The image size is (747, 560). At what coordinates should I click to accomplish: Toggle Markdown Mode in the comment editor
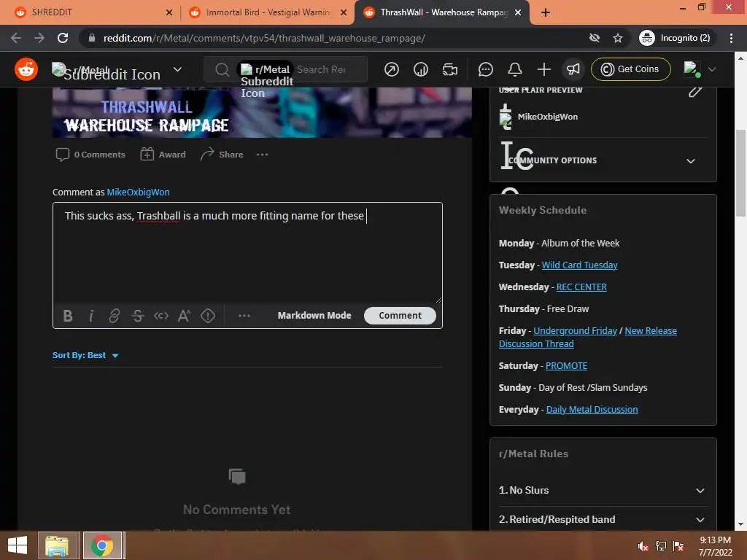[x=314, y=315]
